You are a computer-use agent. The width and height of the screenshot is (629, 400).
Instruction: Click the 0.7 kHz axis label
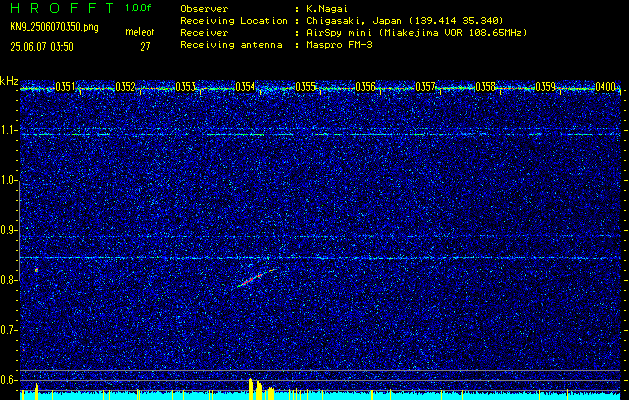tap(9, 330)
